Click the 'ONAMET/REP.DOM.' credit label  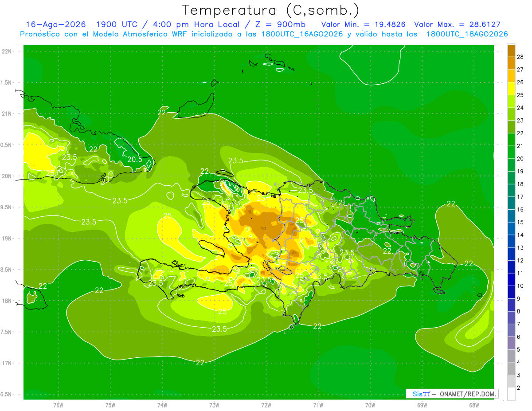pyautogui.click(x=468, y=394)
